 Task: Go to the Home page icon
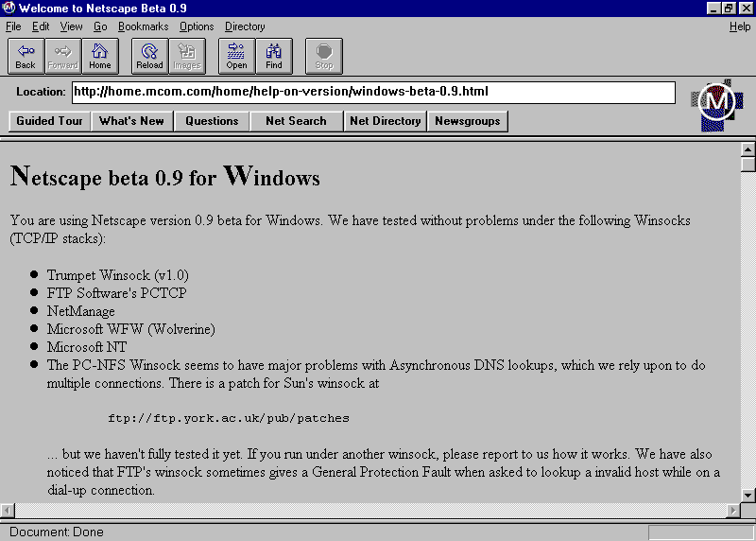point(100,56)
